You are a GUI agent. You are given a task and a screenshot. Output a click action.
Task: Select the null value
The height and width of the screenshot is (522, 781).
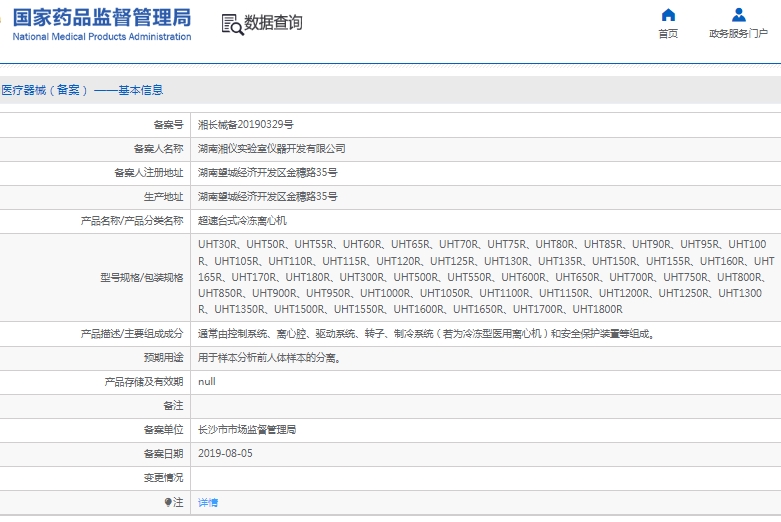pos(207,382)
